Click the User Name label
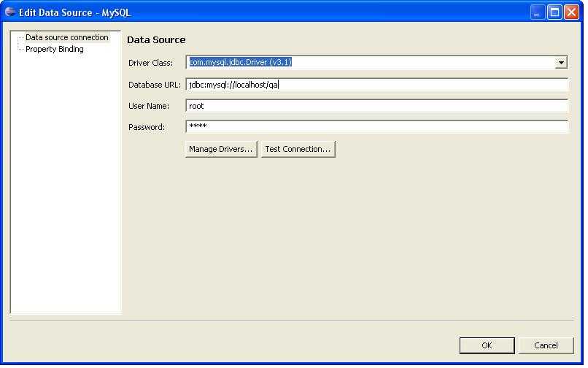588x368 pixels. click(x=149, y=106)
